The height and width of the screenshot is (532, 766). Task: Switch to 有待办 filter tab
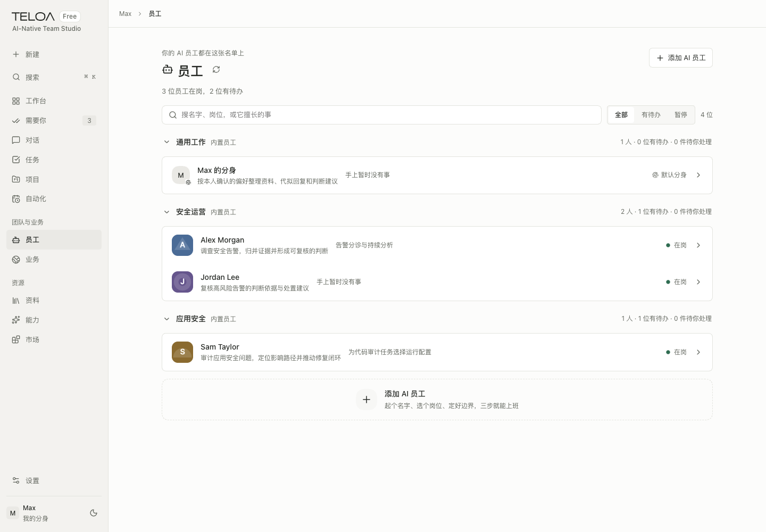point(651,115)
